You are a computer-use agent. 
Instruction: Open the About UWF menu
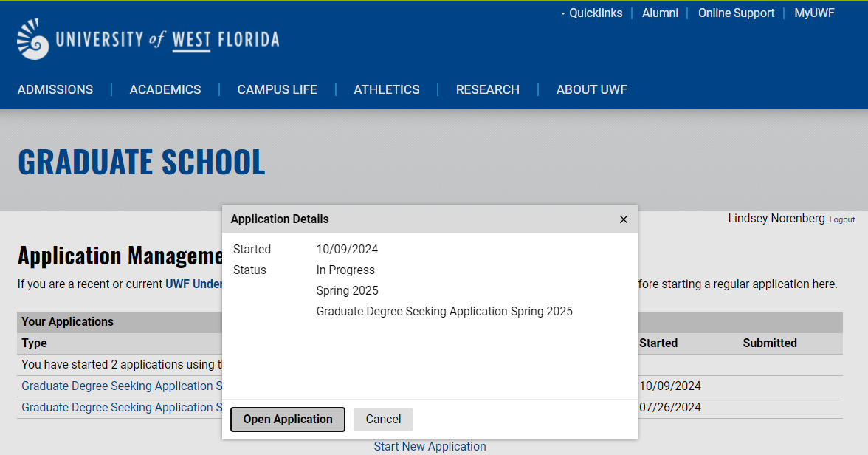pos(591,90)
